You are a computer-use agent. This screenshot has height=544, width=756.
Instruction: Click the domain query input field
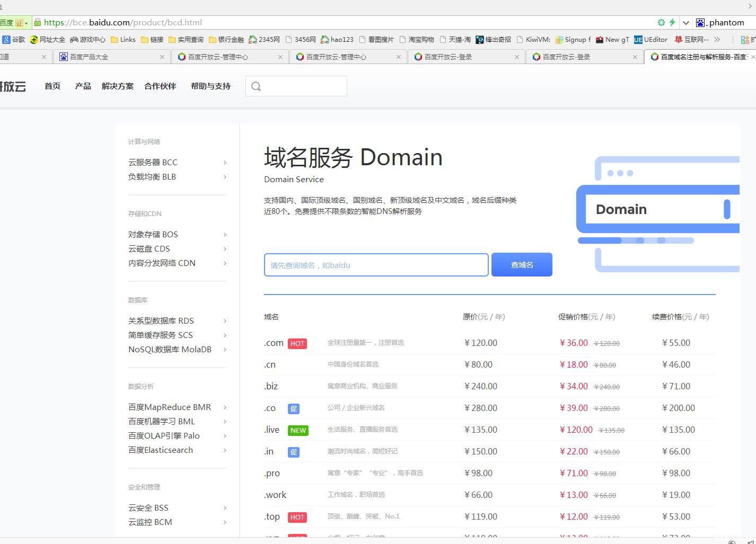pyautogui.click(x=375, y=265)
